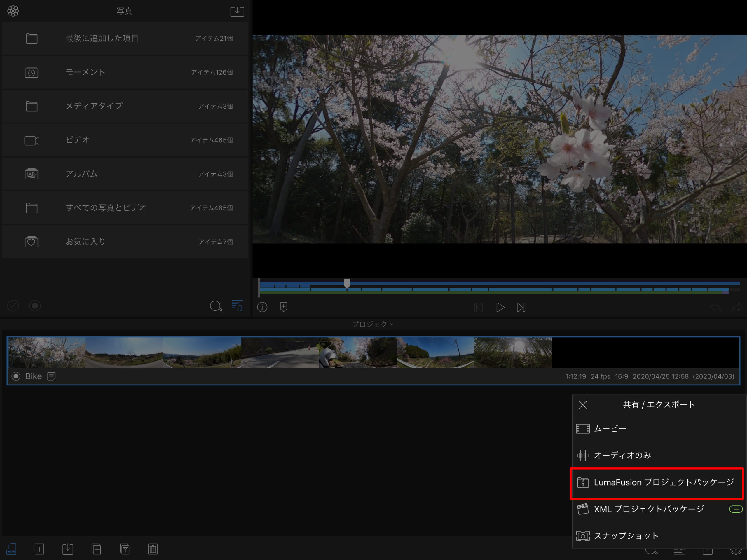Close the 共有 / エクスポート menu
Image resolution: width=747 pixels, height=560 pixels.
tap(583, 405)
